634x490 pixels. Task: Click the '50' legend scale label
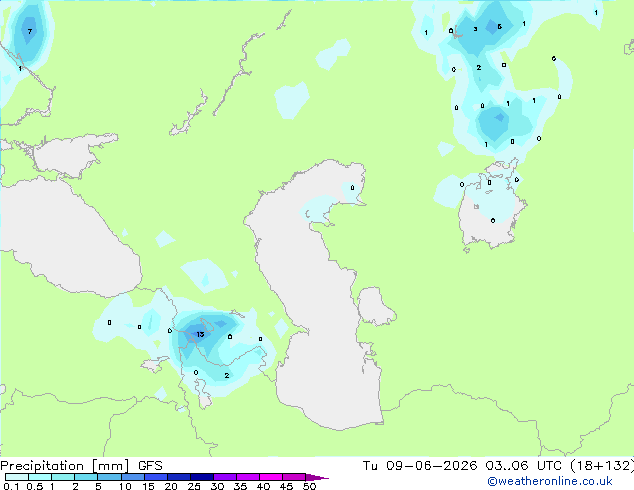pyautogui.click(x=309, y=486)
